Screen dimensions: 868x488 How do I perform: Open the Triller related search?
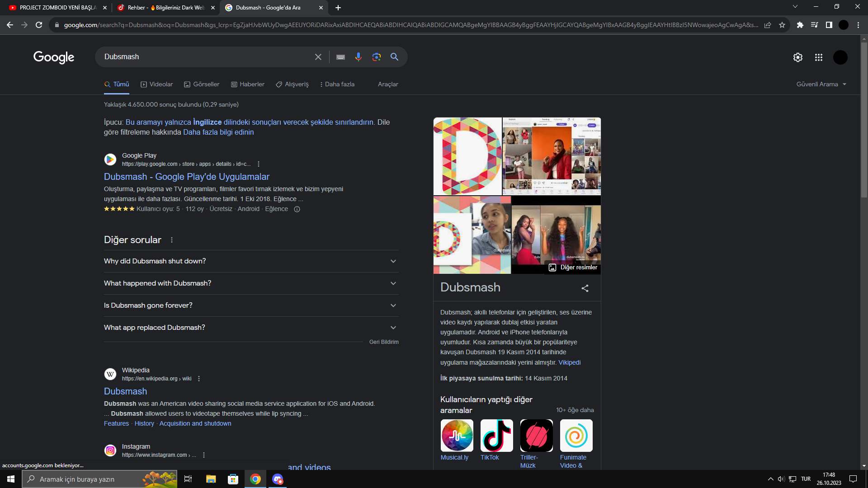coord(536,444)
